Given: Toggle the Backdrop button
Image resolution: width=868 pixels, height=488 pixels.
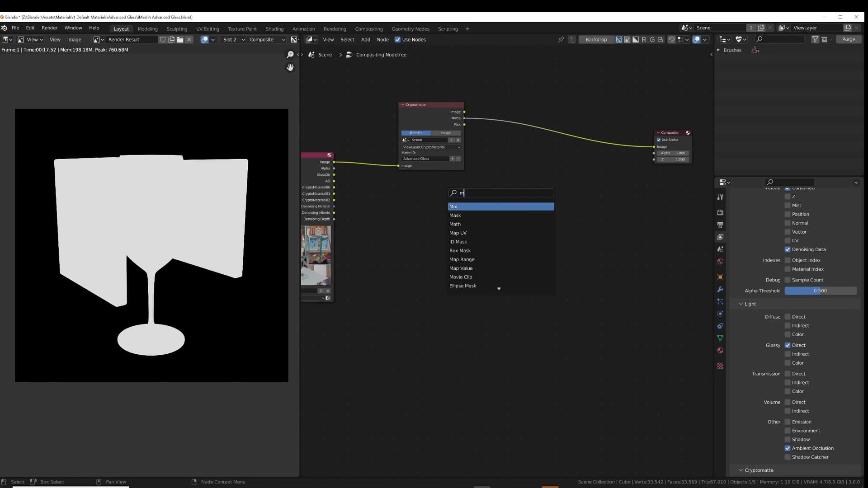Looking at the screenshot, I should 596,40.
